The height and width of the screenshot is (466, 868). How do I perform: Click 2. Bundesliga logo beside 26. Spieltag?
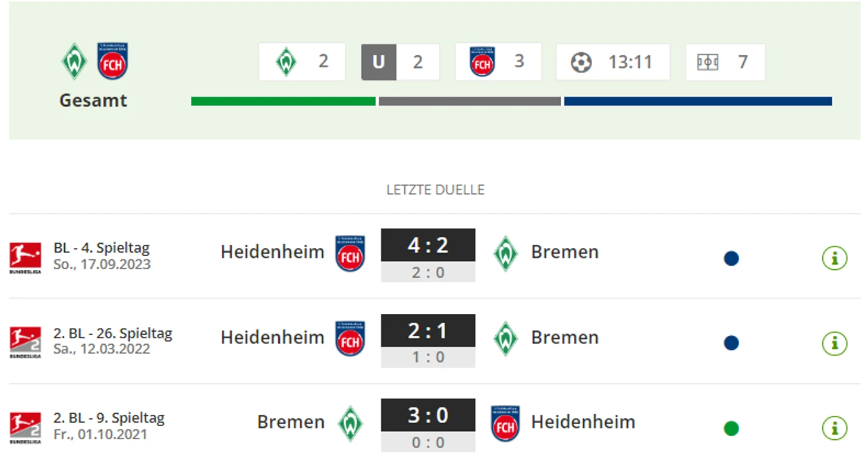click(25, 342)
